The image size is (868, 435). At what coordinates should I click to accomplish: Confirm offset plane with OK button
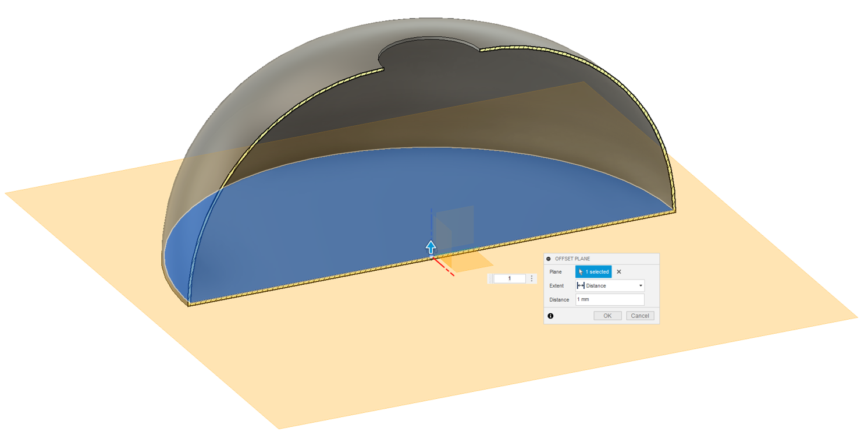[x=607, y=316]
